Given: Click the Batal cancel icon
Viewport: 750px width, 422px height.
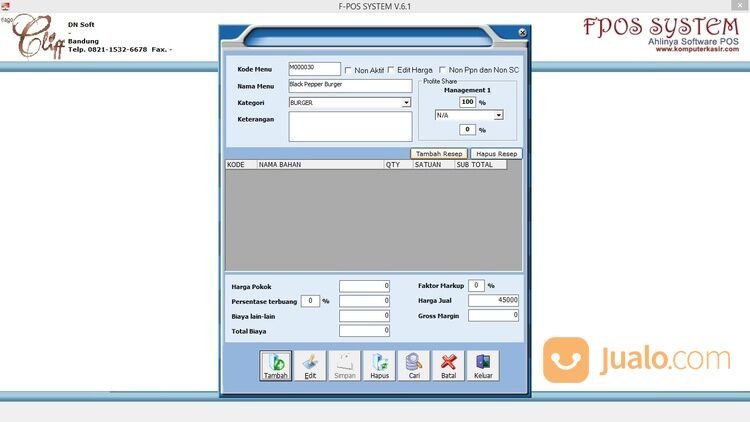Looking at the screenshot, I should click(448, 362).
